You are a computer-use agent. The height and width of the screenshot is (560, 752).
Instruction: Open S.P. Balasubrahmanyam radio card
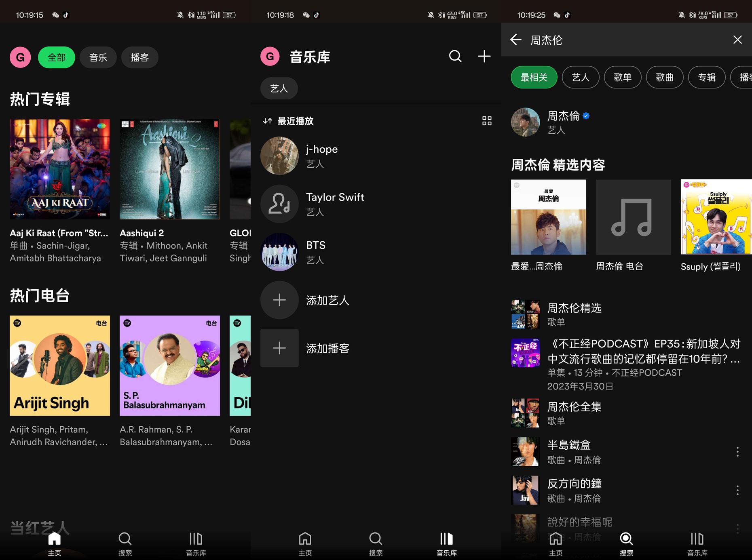pyautogui.click(x=170, y=366)
